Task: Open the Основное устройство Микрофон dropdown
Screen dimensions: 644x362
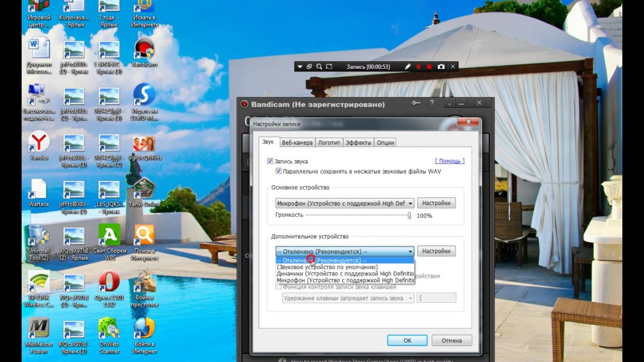Action: pos(345,203)
